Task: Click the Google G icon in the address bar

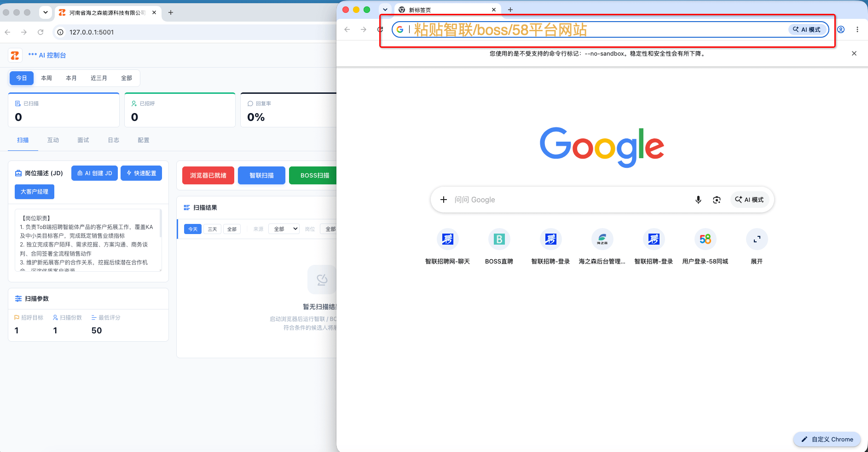Action: 400,29
